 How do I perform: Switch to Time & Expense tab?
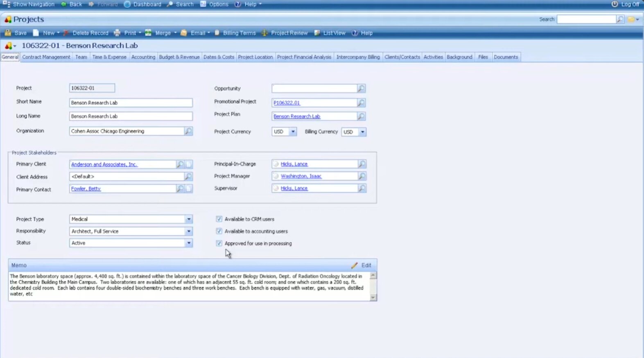coord(109,57)
